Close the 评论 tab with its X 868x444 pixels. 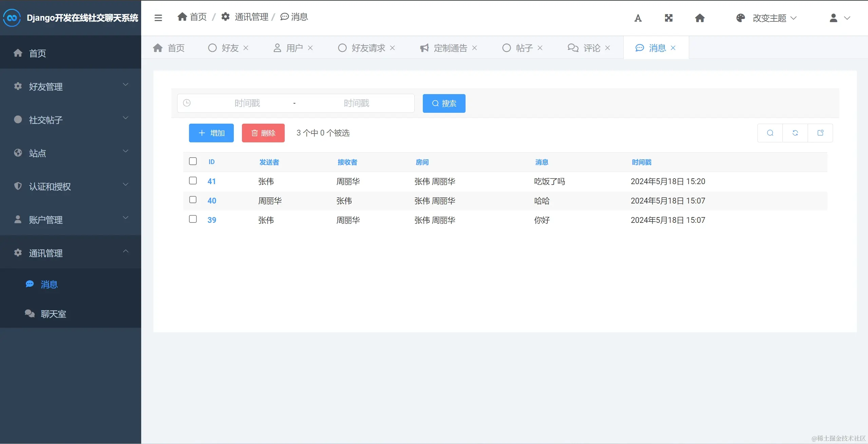point(608,48)
